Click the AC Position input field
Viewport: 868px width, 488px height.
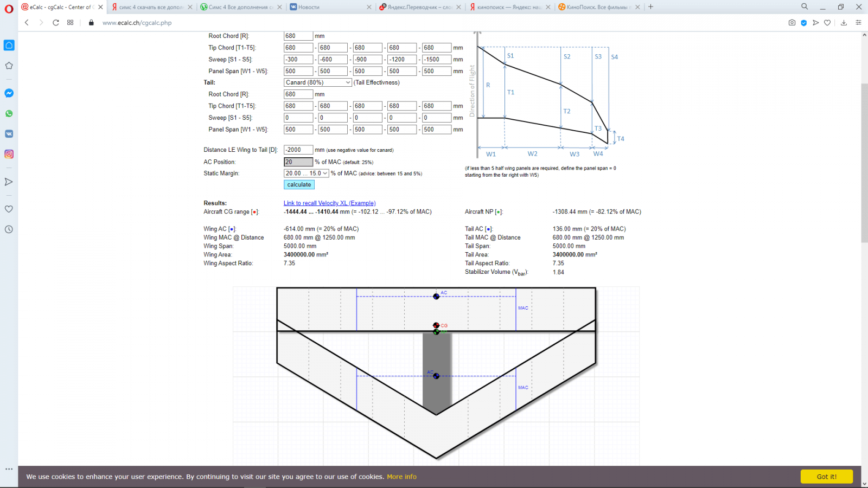(x=298, y=162)
